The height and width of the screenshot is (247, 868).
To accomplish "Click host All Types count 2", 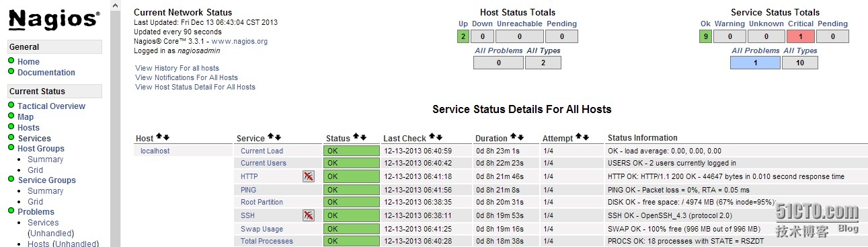I will click(x=543, y=63).
